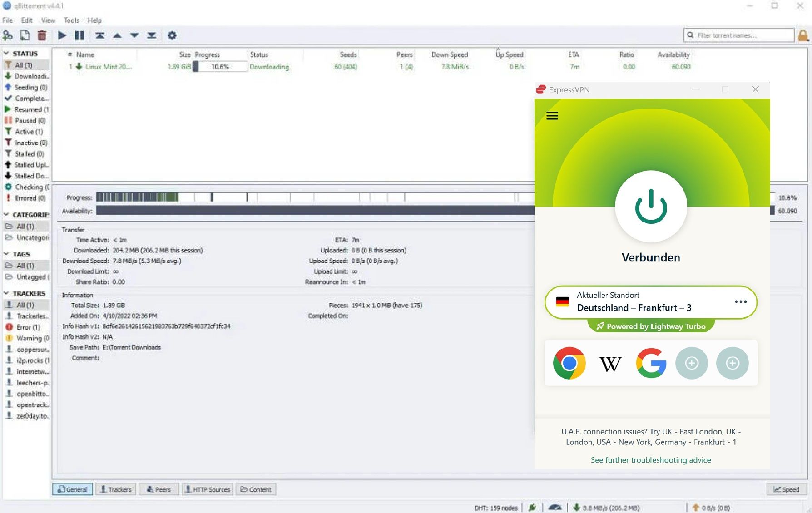Open the Help menu

click(x=94, y=20)
